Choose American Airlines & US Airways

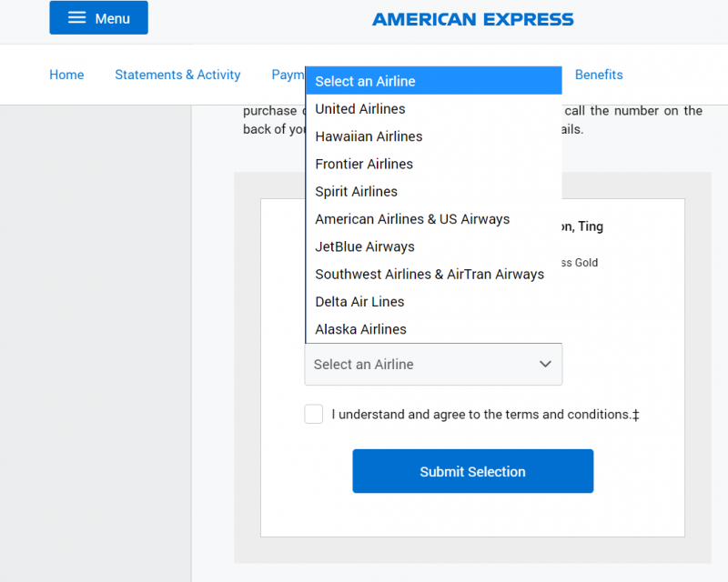click(412, 219)
